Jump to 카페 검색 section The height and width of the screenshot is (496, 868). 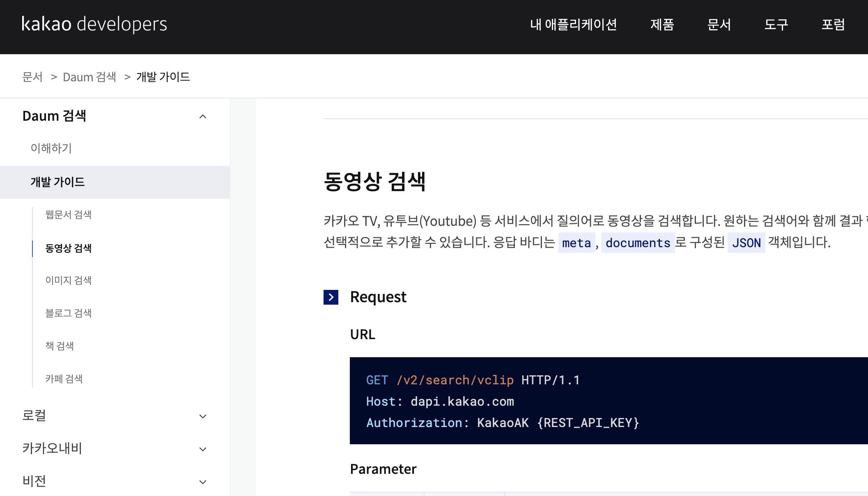click(x=64, y=379)
